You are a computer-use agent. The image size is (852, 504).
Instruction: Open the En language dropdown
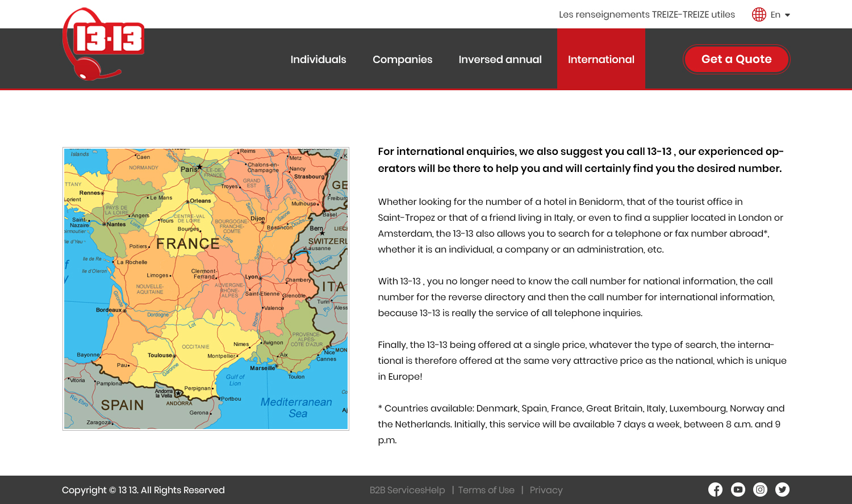(780, 15)
